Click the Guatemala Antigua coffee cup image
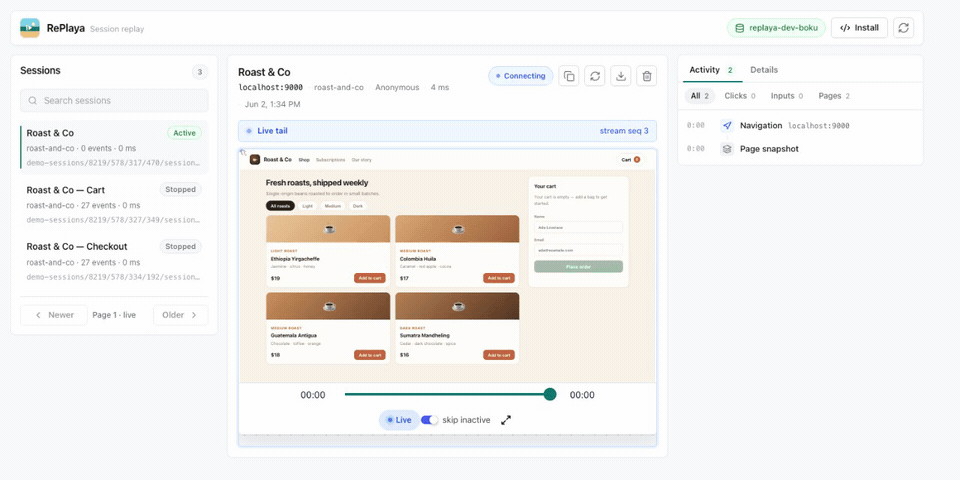The width and height of the screenshot is (960, 480). (x=329, y=306)
